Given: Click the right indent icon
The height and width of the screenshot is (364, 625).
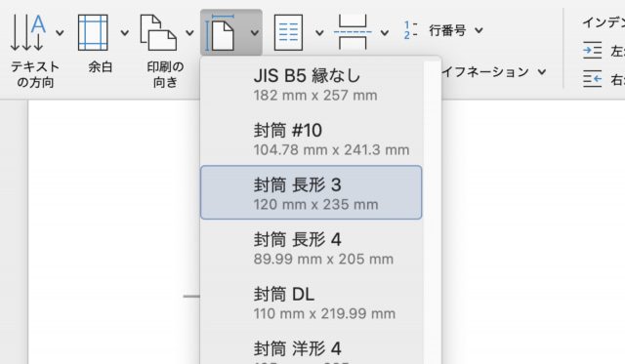Looking at the screenshot, I should click(593, 79).
